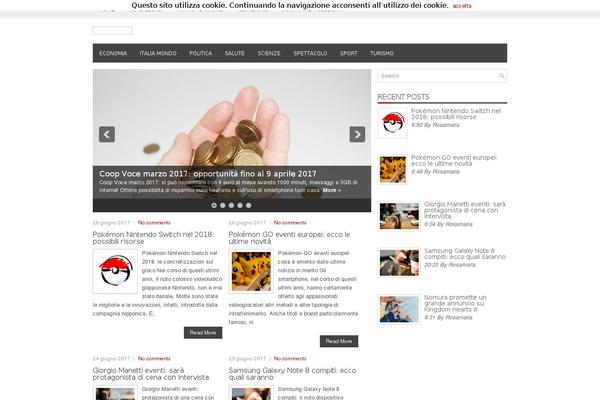This screenshot has width=600, height=400.
Task: Click No comments for 23 giugno 2017 post
Action: (x=290, y=359)
